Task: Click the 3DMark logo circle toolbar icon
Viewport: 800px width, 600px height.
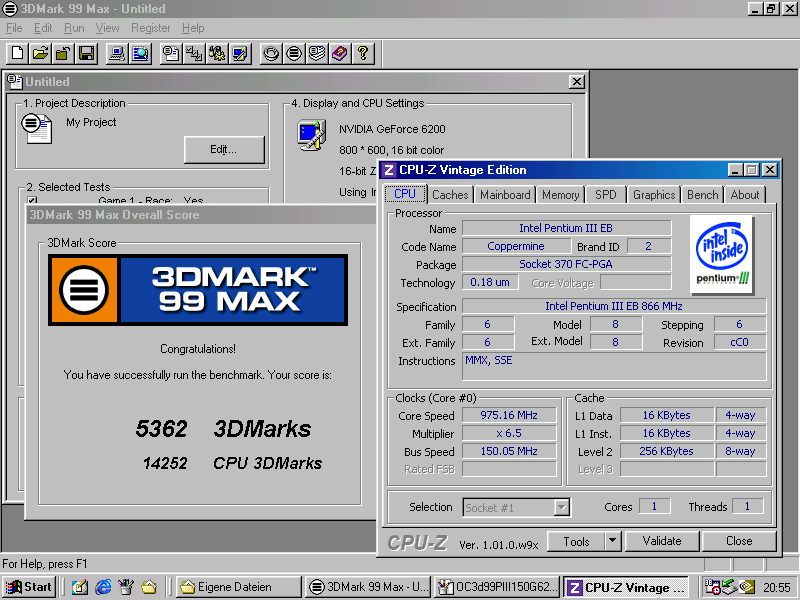Action: point(294,53)
